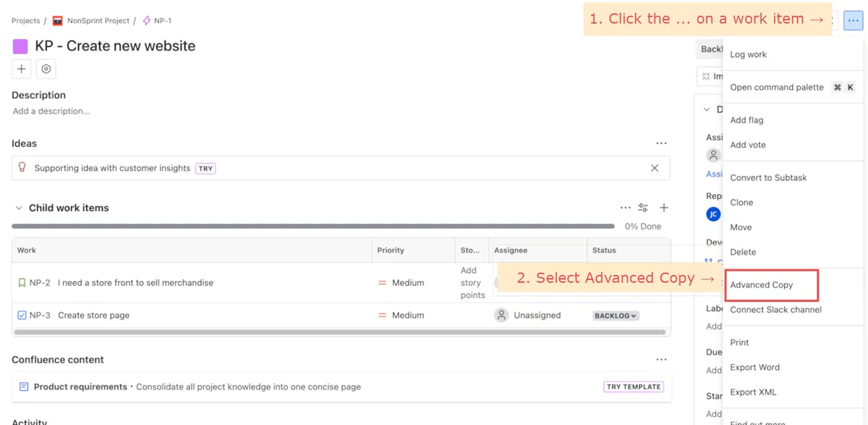Open NonSprint Project breadcrumb link

pyautogui.click(x=98, y=21)
